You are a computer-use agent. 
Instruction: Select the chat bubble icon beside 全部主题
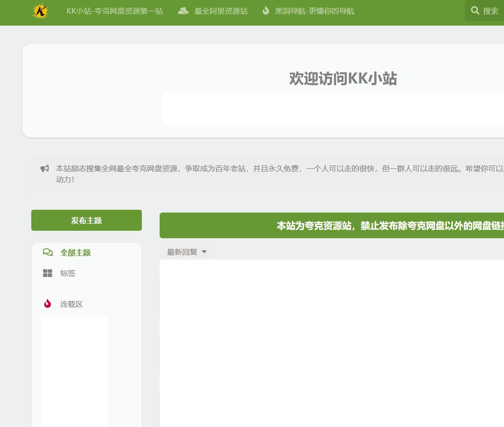pyautogui.click(x=48, y=252)
